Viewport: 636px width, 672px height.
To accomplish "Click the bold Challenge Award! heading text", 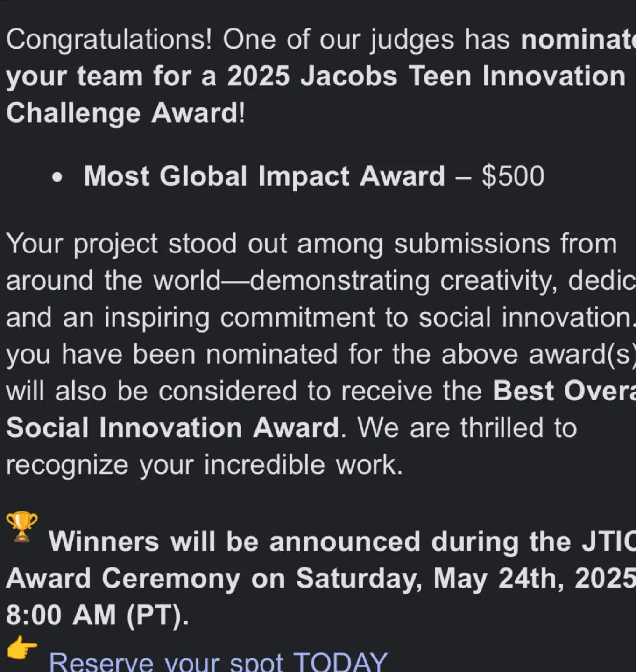I will pyautogui.click(x=125, y=113).
